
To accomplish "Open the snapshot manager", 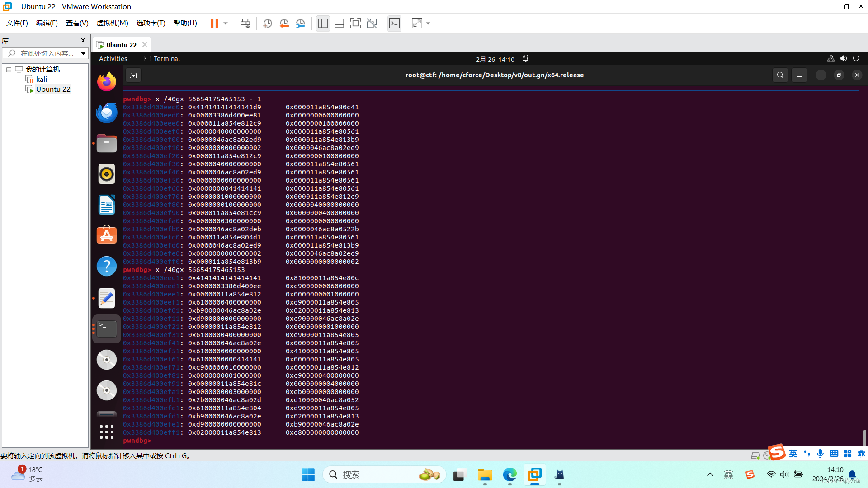I will coord(301,23).
